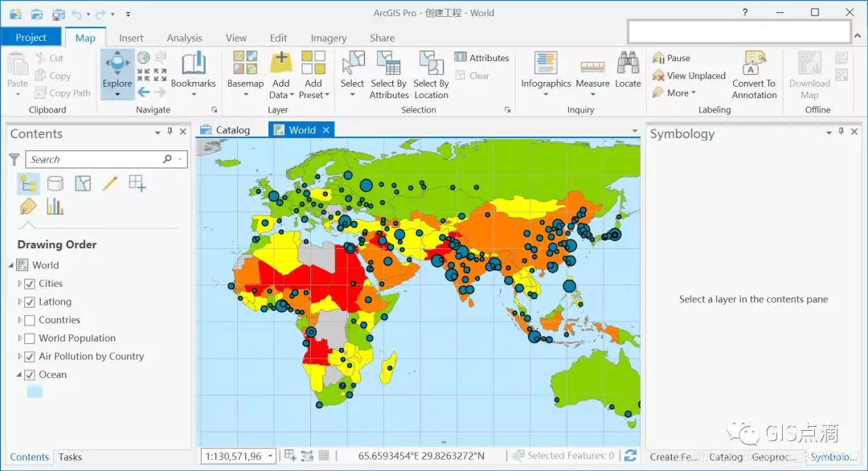Collapse the World map node
Image resolution: width=868 pixels, height=471 pixels.
tap(11, 265)
